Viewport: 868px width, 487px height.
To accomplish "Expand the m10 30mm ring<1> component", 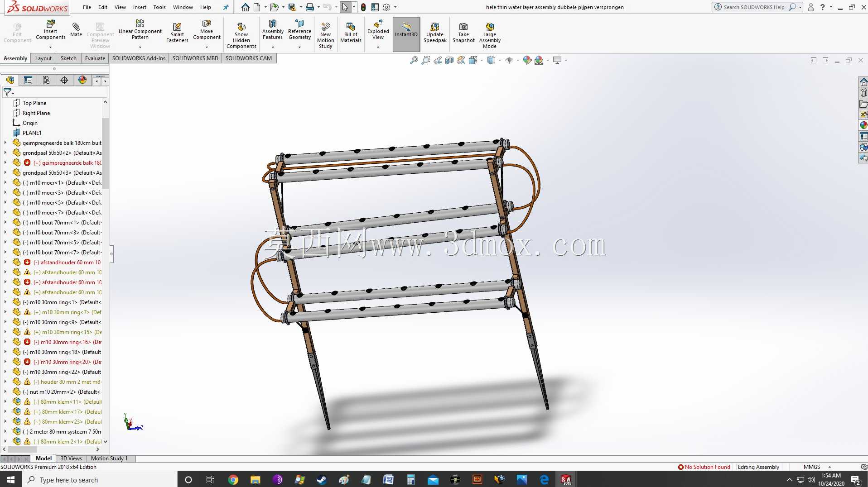I will (5, 302).
